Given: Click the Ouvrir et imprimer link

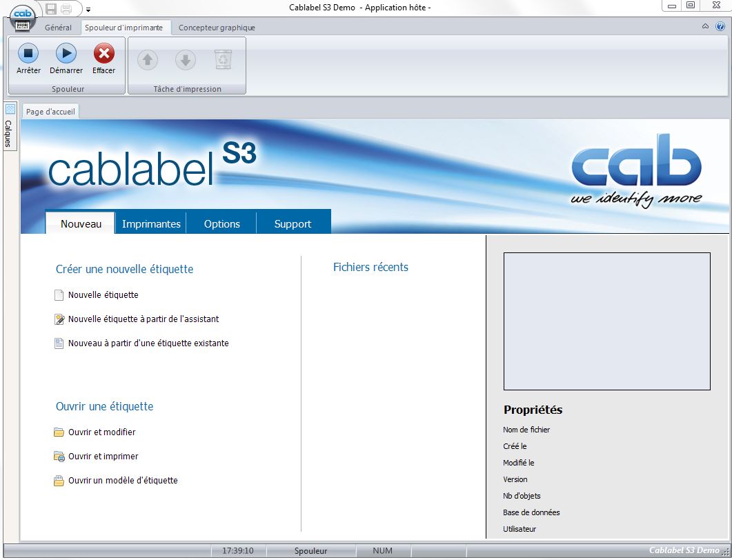Looking at the screenshot, I should click(x=103, y=457).
